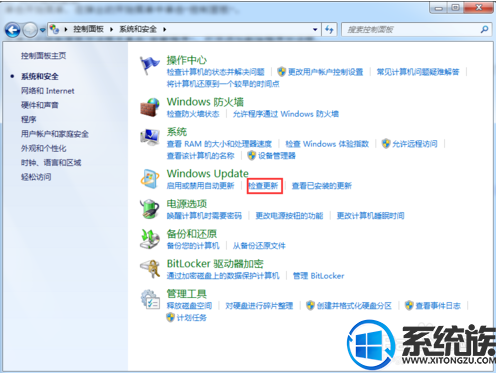Open the 备份和还原 heading
The height and width of the screenshot is (373, 496).
[x=192, y=234]
